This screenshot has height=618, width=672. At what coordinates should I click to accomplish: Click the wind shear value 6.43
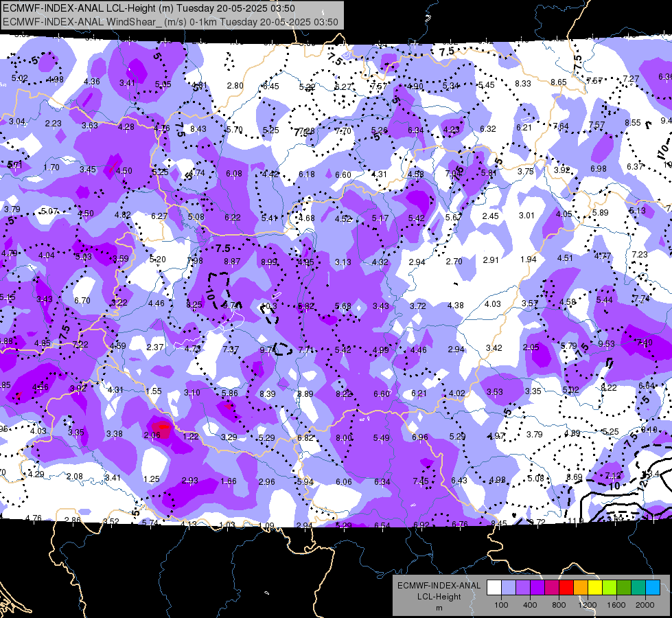click(459, 480)
